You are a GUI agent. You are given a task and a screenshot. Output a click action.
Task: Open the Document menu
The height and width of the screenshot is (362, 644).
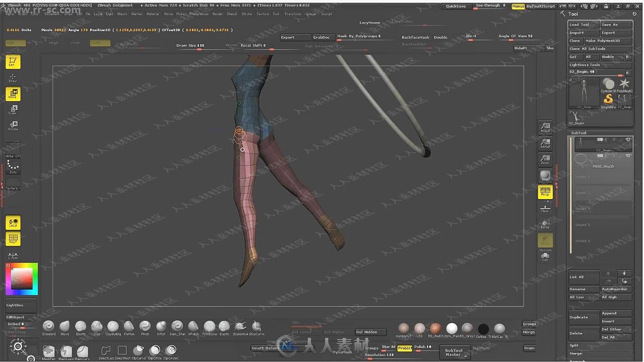pyautogui.click(x=51, y=14)
